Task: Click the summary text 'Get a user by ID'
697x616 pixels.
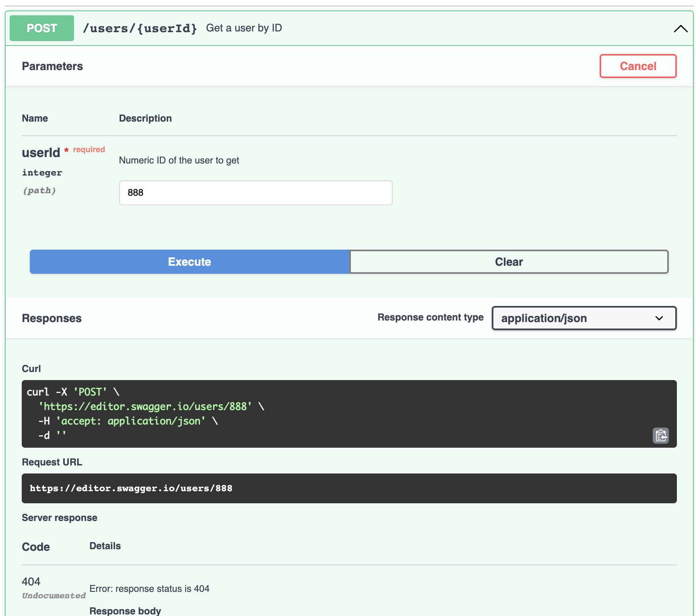Action: pyautogui.click(x=244, y=28)
